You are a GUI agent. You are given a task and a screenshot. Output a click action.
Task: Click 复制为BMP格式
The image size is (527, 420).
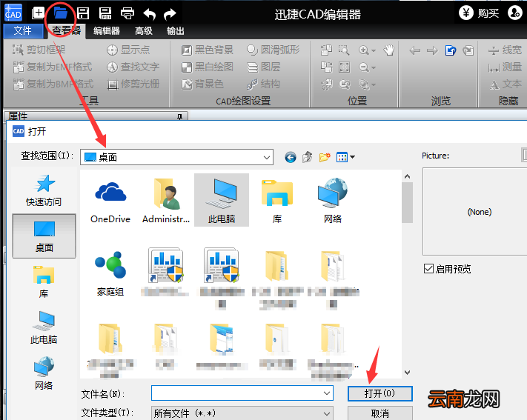point(53,84)
